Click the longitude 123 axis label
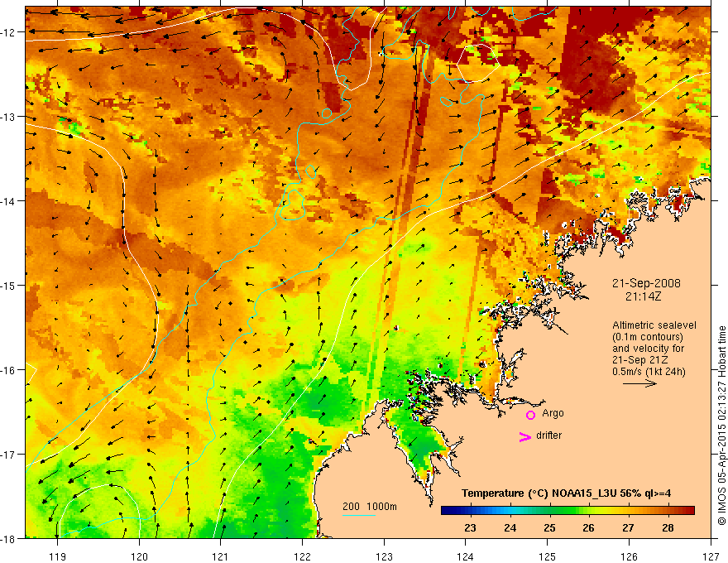This screenshot has height=563, width=728. [384, 556]
